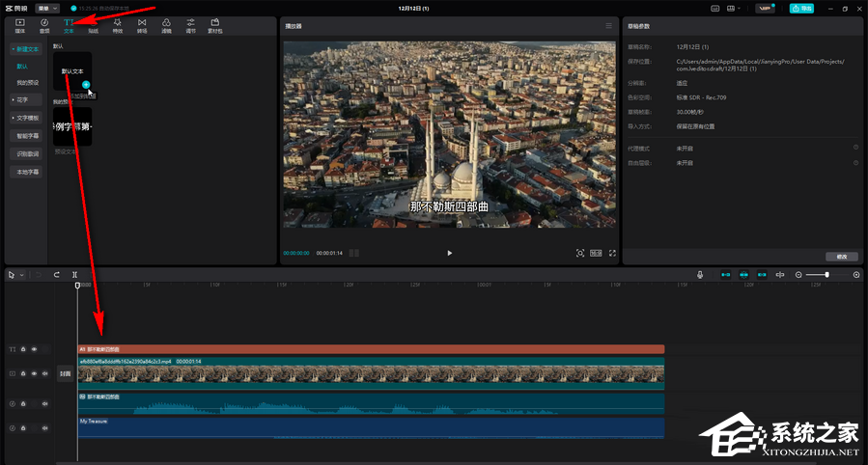Open the 特效 (Effects) panel icon
This screenshot has height=465, width=868.
[x=118, y=25]
